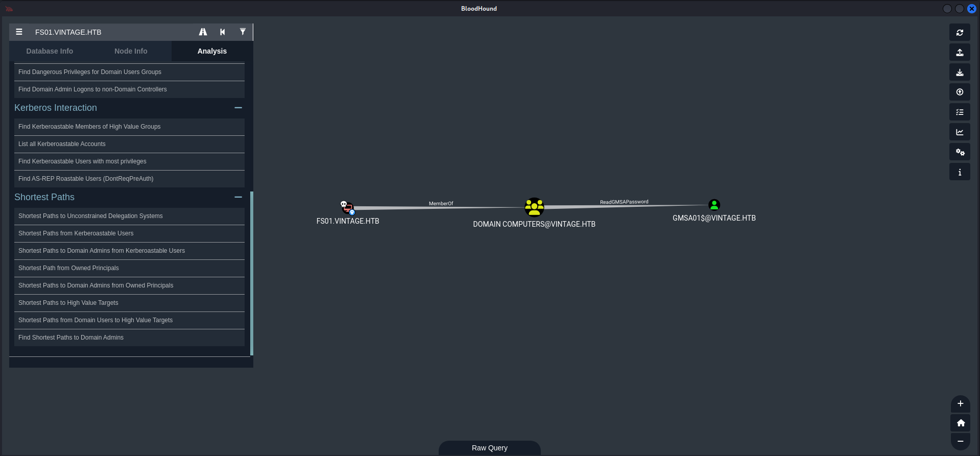
Task: Click the export graph icon
Action: pos(960,52)
